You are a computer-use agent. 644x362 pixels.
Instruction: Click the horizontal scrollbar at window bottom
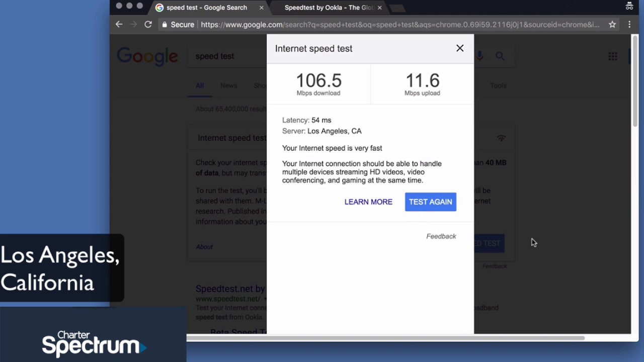(x=385, y=338)
